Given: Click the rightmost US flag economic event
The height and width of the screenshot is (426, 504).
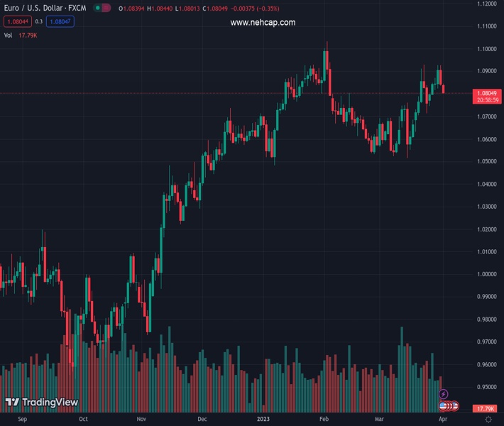Looking at the screenshot, I should click(x=455, y=406).
